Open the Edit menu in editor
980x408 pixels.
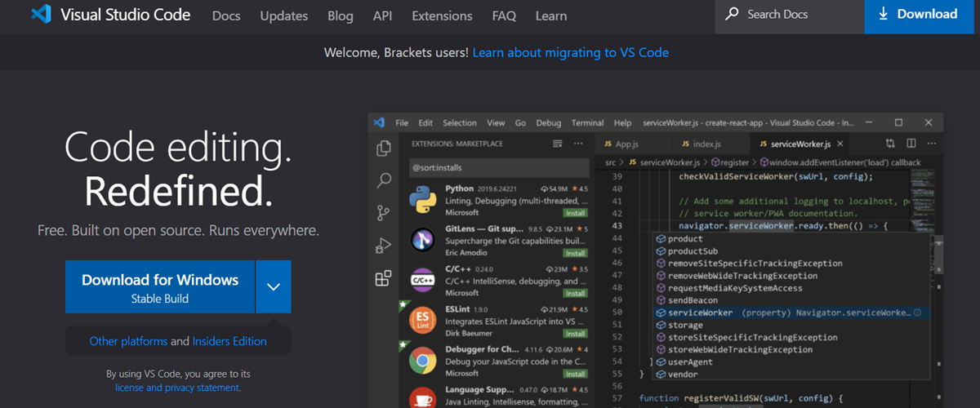coord(425,123)
